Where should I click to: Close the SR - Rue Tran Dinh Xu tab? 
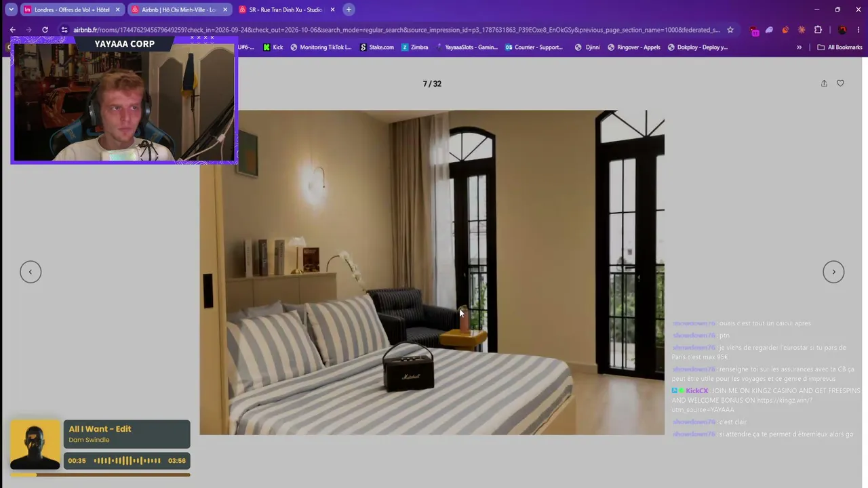(332, 9)
